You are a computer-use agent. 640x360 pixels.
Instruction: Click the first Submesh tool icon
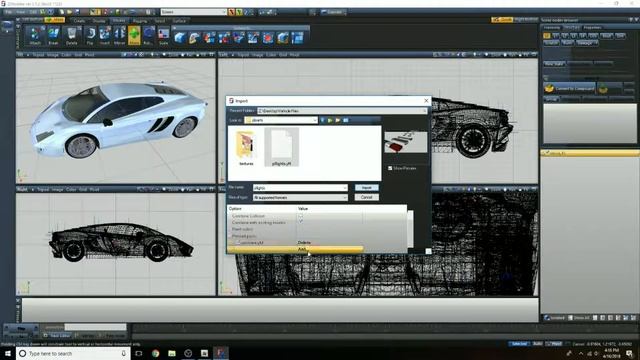[180, 38]
